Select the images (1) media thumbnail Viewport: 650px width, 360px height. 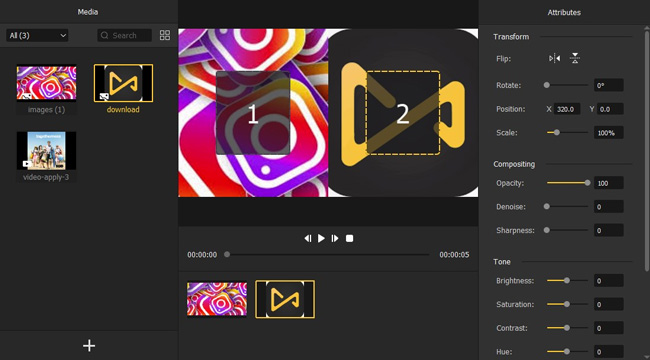click(46, 83)
